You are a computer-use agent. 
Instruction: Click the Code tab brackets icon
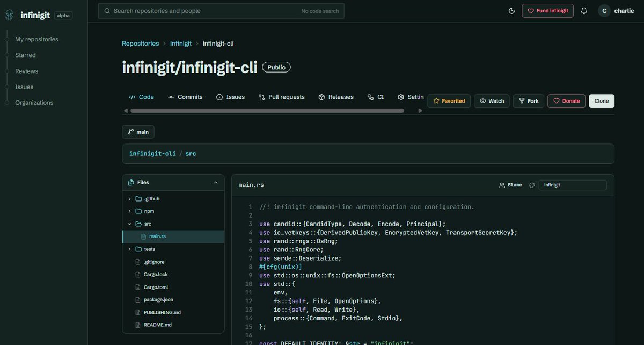[x=132, y=97]
